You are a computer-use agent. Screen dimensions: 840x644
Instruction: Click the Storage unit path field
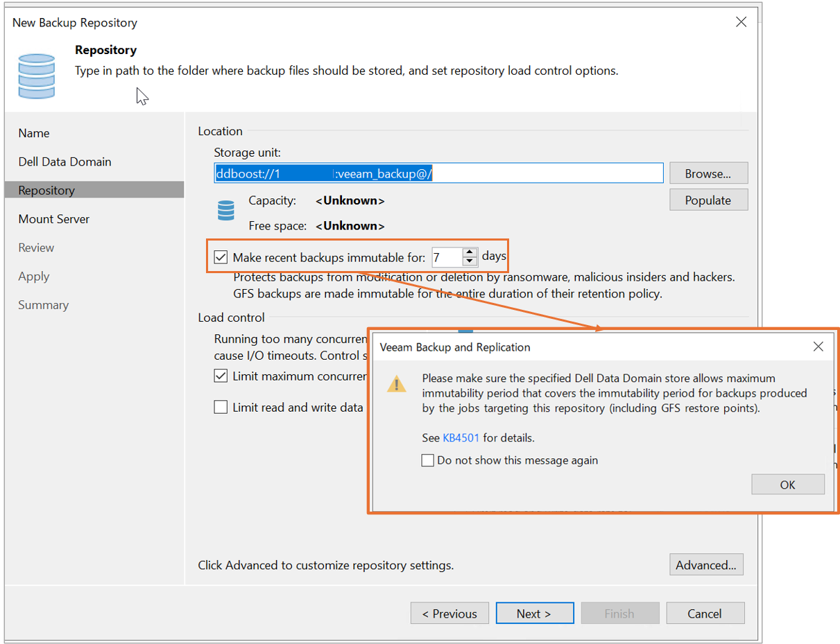438,173
